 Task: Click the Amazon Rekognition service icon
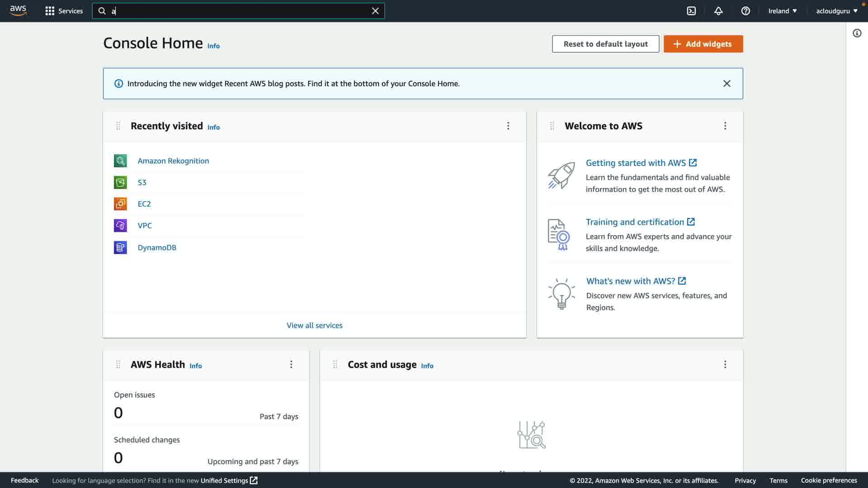(x=120, y=161)
